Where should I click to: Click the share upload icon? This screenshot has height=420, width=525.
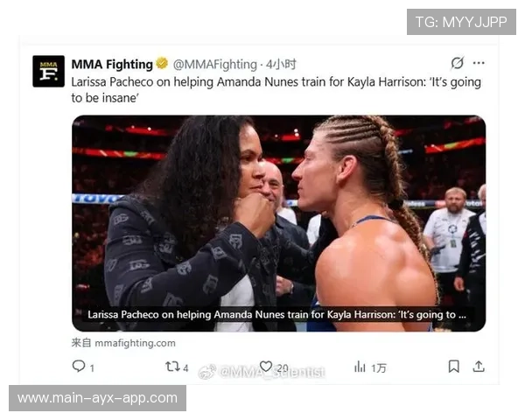[479, 367]
